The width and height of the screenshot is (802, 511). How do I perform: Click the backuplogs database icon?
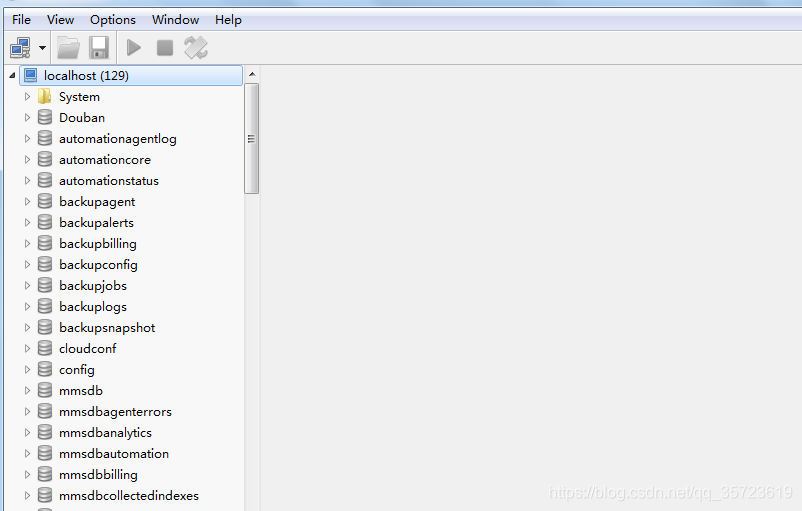[45, 306]
